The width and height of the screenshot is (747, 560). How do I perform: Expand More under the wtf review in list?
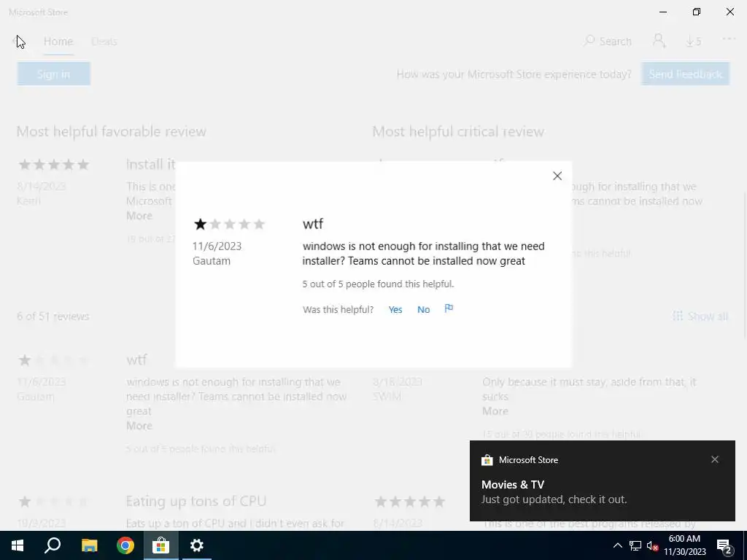coord(139,426)
